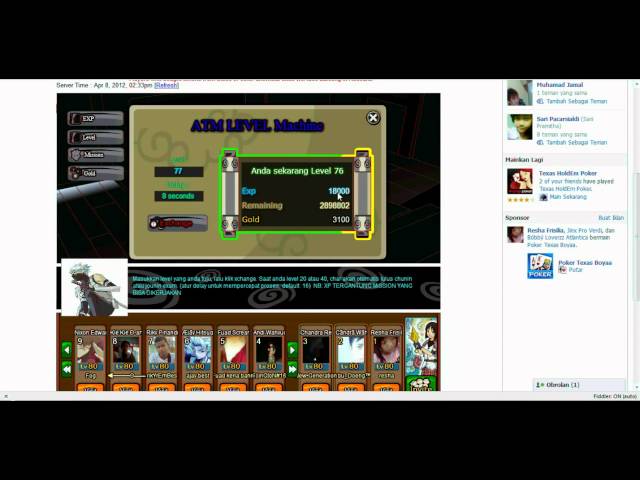Screen dimensions: 640x480
Task: Jump to last friends with double right arrow
Action: [x=292, y=369]
